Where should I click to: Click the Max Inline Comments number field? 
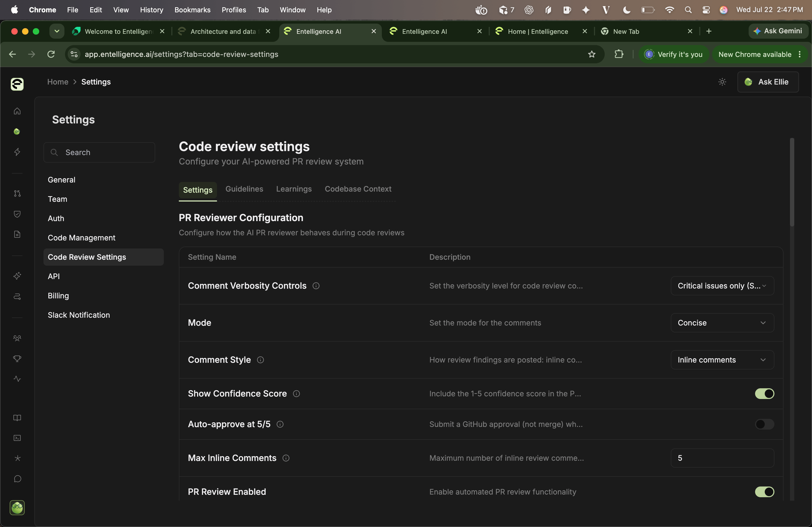pyautogui.click(x=722, y=458)
